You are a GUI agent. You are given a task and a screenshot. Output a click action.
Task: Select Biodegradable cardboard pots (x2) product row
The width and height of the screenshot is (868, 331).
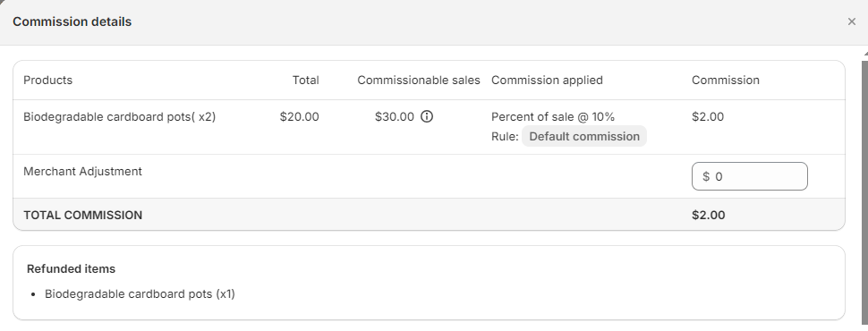pyautogui.click(x=429, y=127)
